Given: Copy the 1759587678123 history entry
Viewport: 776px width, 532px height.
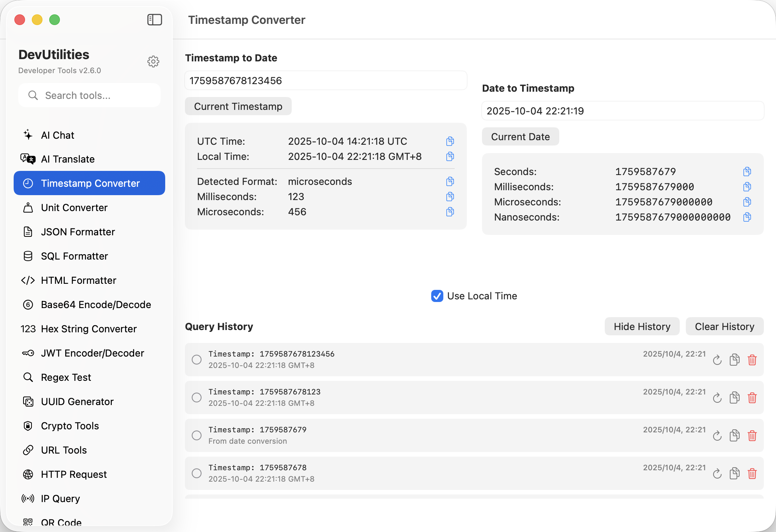Looking at the screenshot, I should pos(734,397).
